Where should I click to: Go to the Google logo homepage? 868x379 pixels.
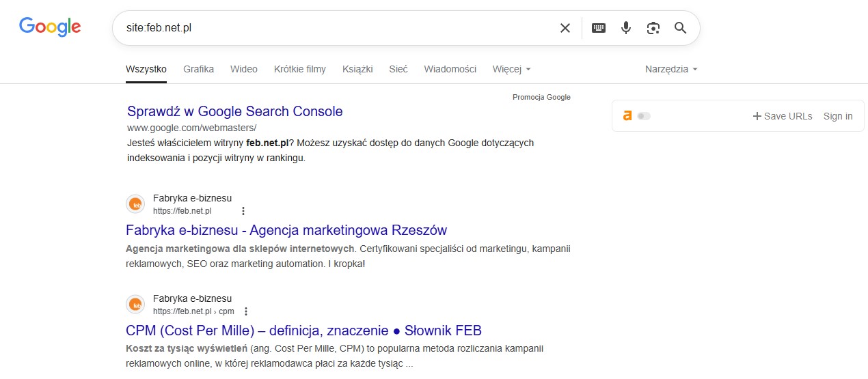pos(50,27)
